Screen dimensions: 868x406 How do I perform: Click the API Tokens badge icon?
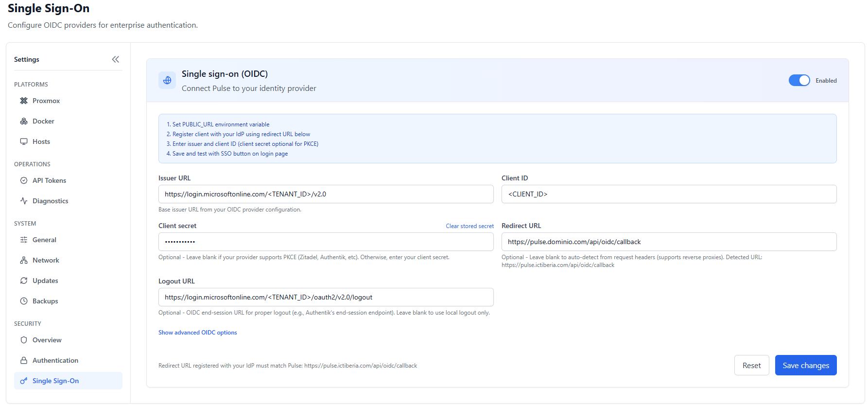point(24,180)
